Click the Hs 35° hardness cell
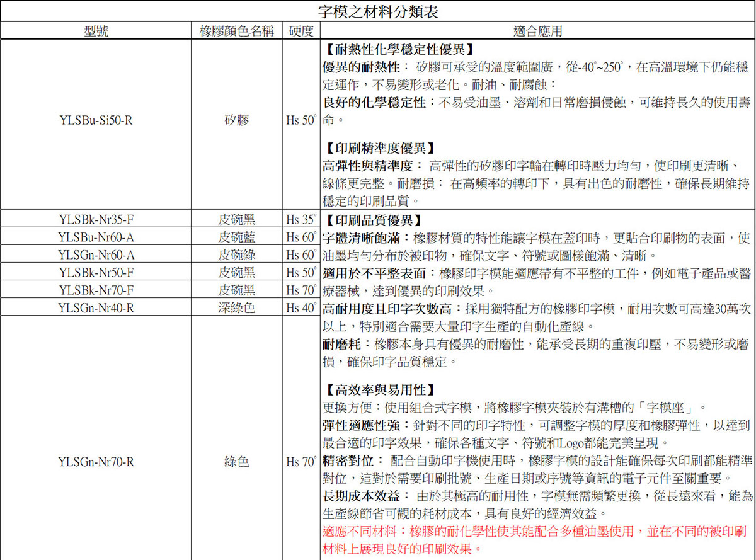The width and height of the screenshot is (756, 560). (x=301, y=220)
